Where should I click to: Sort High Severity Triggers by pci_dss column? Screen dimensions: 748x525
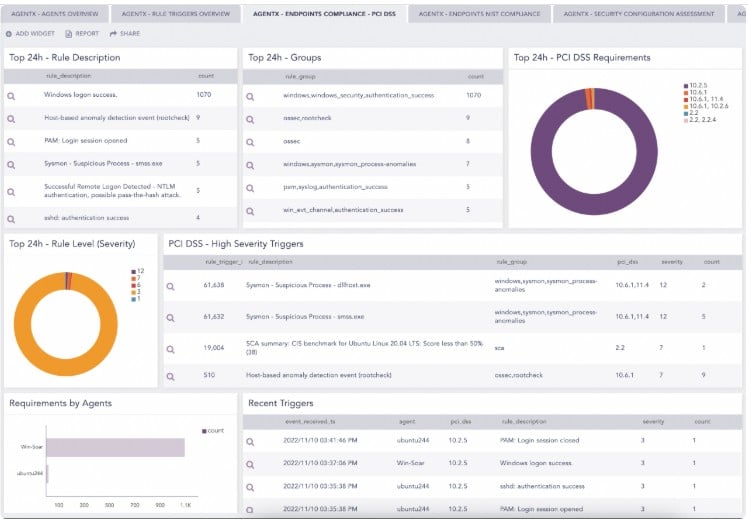pos(627,262)
